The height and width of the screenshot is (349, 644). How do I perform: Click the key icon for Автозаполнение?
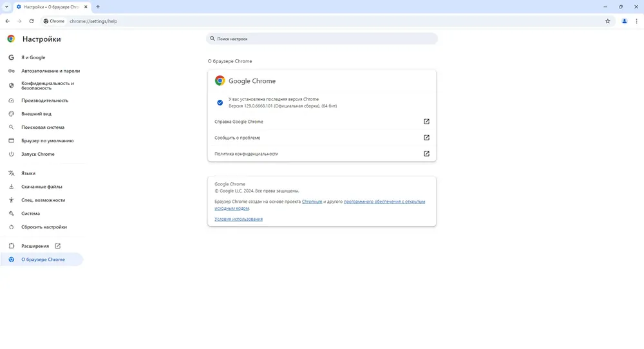tap(11, 71)
